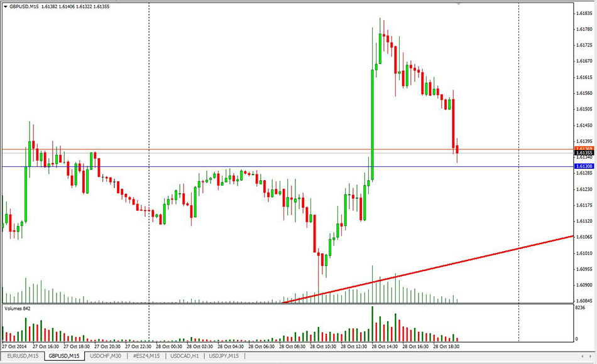Click the blue horizontal line at 1.61308
597x364 pixels.
point(251,166)
